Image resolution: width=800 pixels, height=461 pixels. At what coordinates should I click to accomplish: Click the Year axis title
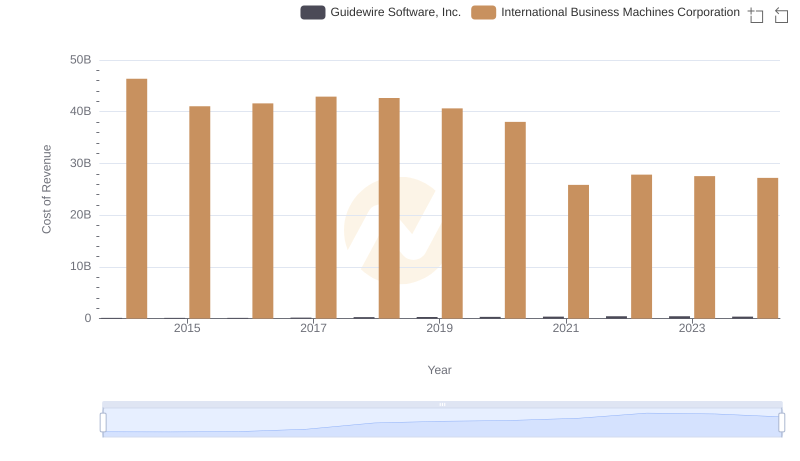pyautogui.click(x=439, y=370)
